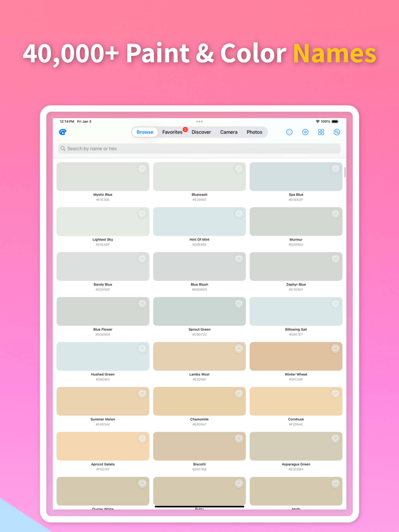The image size is (399, 532).
Task: Favorite Bluewash with its heart
Action: (239, 169)
